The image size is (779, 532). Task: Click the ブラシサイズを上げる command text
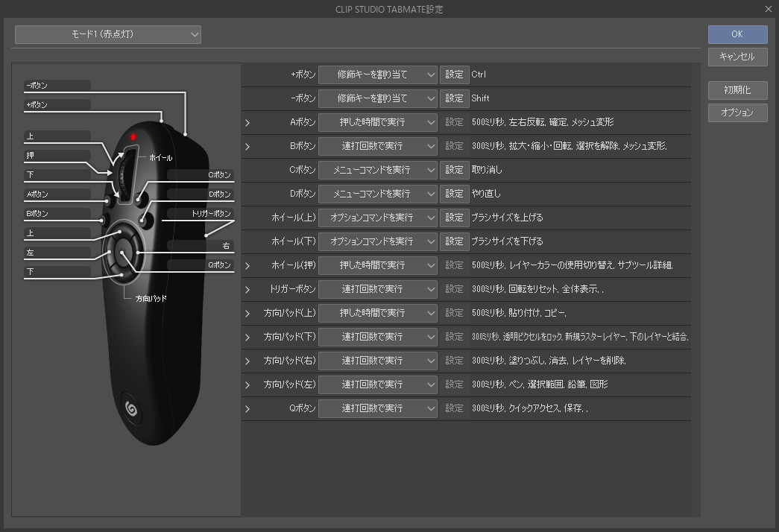pos(507,218)
